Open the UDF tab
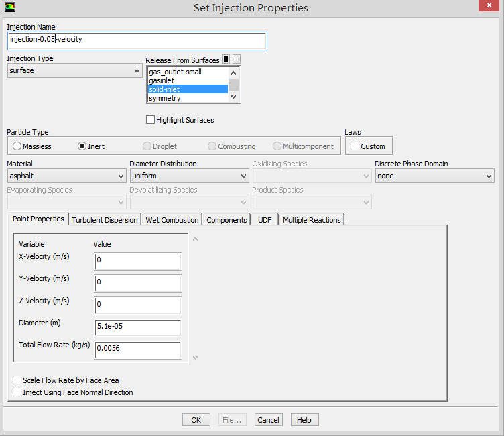Screen dimensions: 504x436 [265, 220]
